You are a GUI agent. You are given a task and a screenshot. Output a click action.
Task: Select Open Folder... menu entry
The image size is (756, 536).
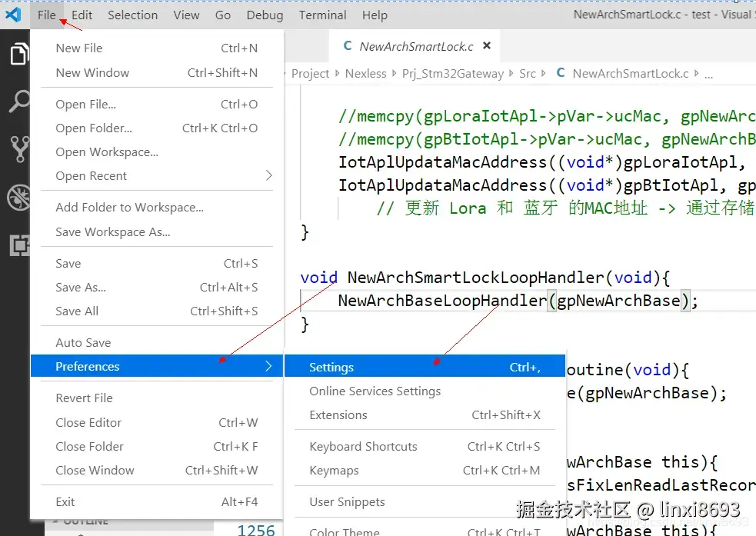pos(157,128)
